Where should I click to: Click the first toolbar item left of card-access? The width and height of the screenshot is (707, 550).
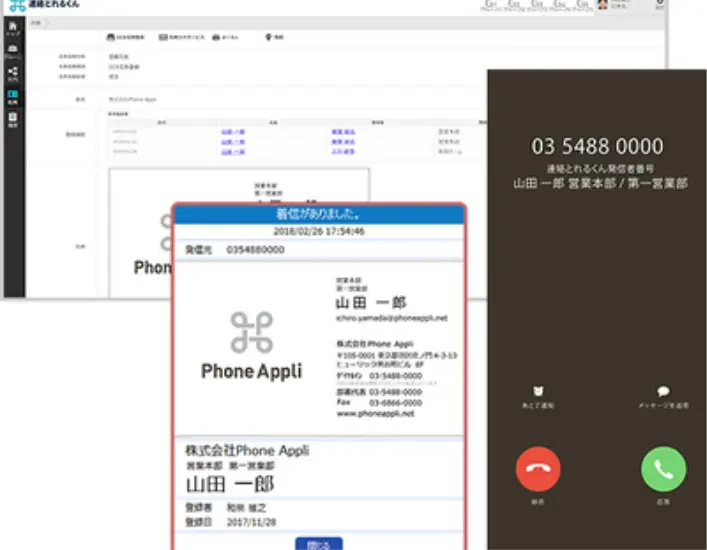[125, 37]
